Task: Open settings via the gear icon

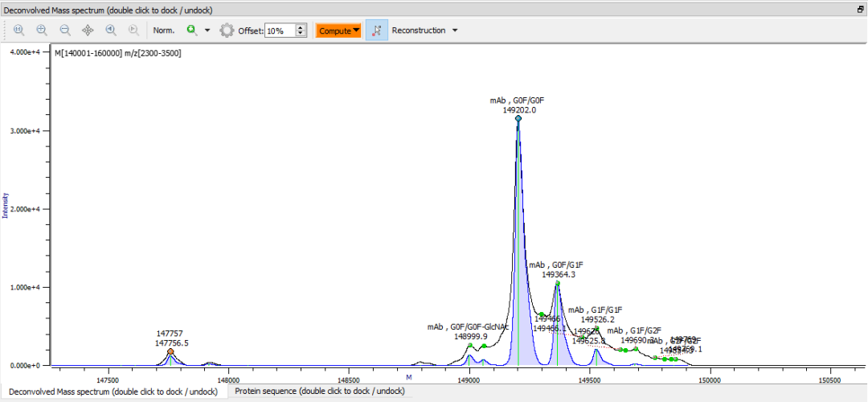Action: [x=227, y=31]
